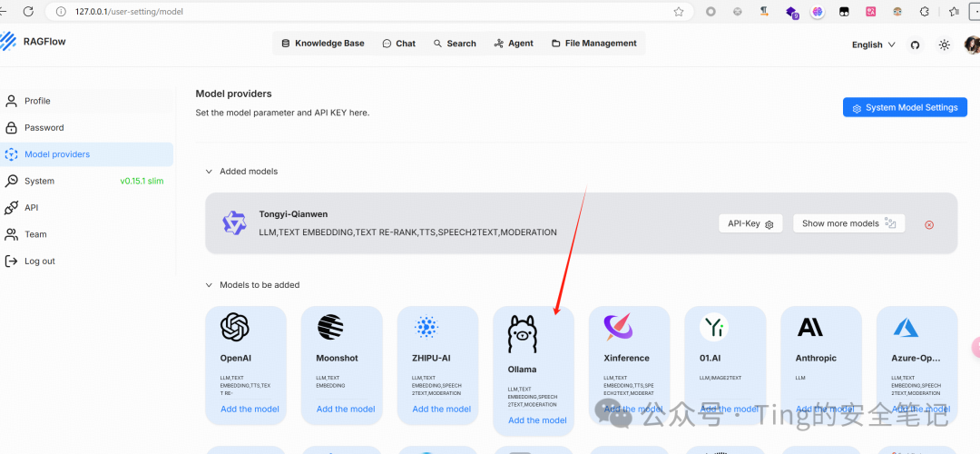Click the v0.15.1 slim version label
Image resolution: width=980 pixels, height=454 pixels.
pos(142,181)
